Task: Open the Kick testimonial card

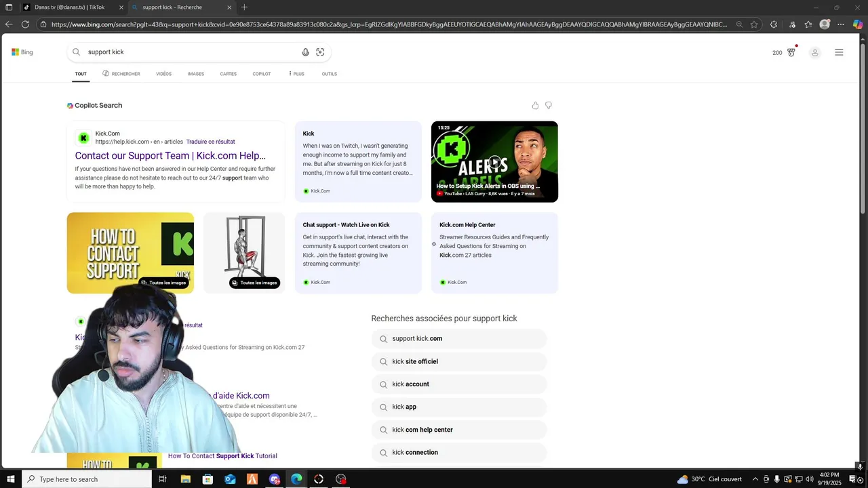Action: pyautogui.click(x=358, y=162)
